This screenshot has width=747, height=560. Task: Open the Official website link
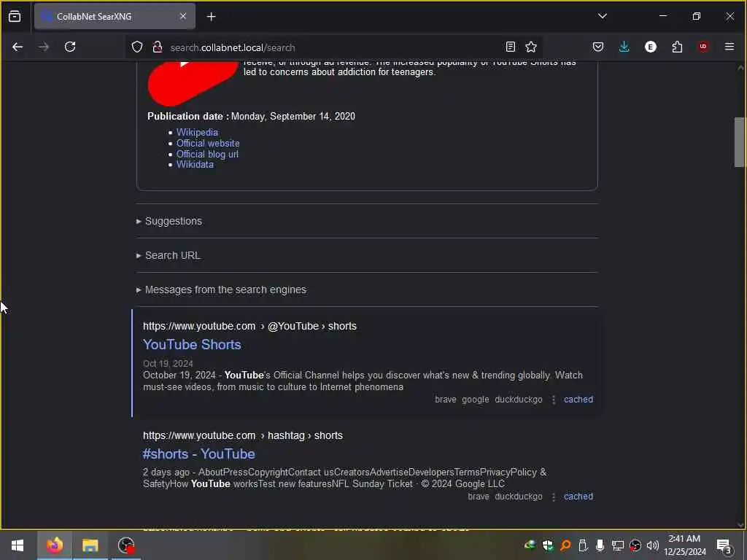pos(208,144)
